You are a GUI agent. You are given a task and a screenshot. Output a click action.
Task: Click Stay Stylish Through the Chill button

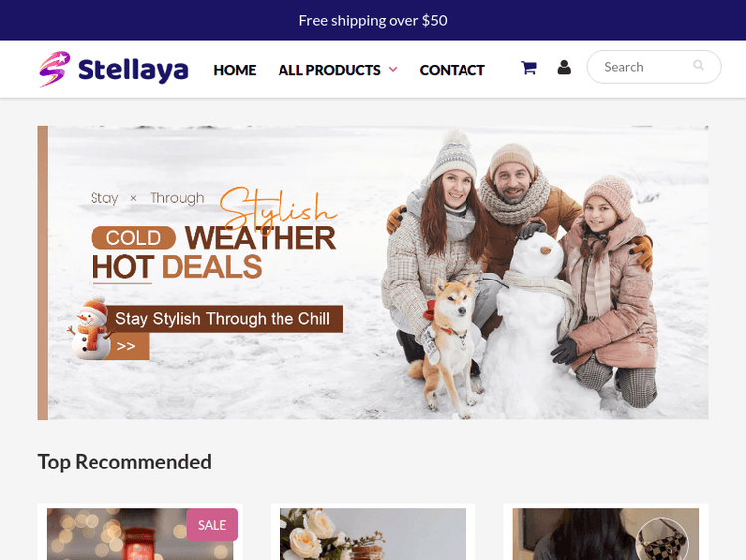pyautogui.click(x=224, y=318)
